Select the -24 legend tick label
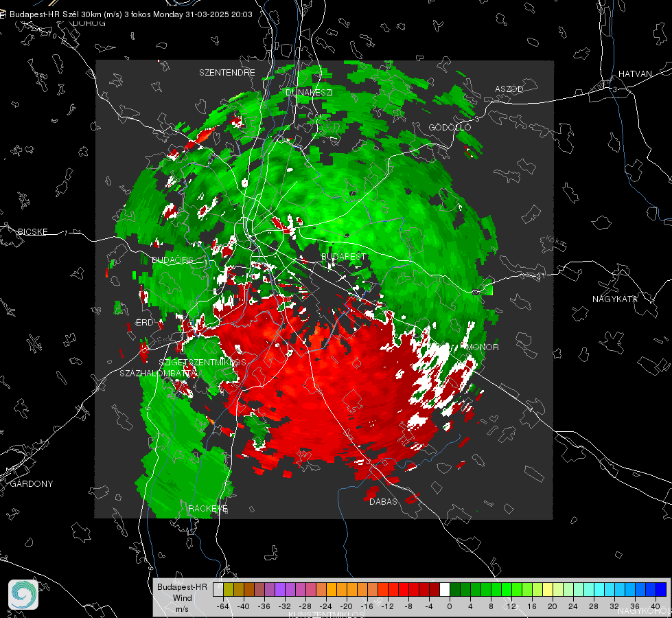This screenshot has width=672, height=618. click(326, 606)
